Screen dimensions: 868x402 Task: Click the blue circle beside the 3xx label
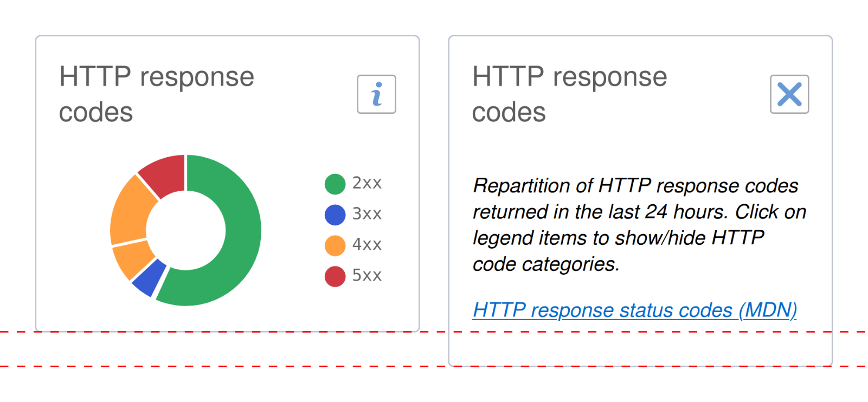pos(335,214)
